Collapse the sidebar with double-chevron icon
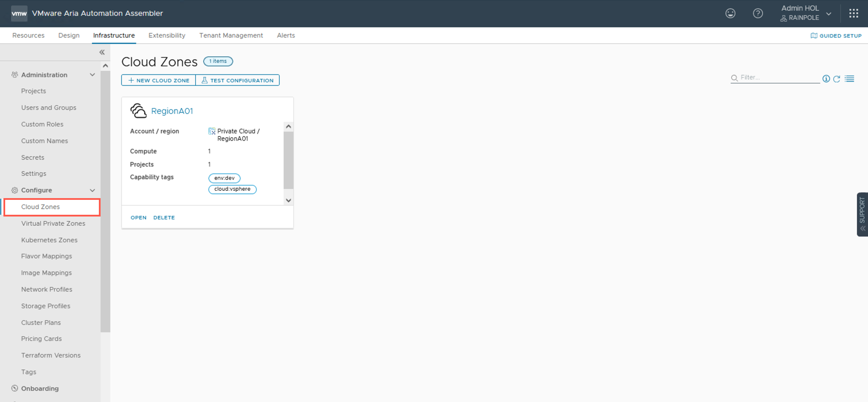 click(102, 52)
